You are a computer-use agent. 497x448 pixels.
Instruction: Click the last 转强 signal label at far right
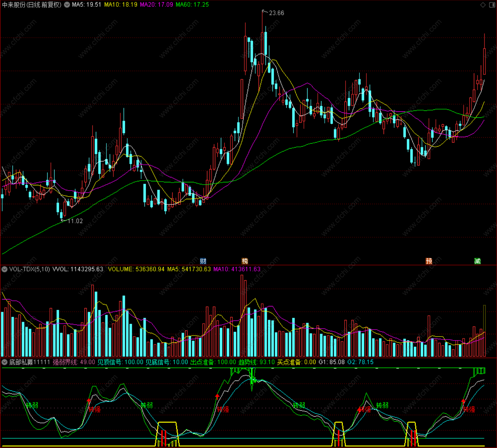[x=469, y=410]
